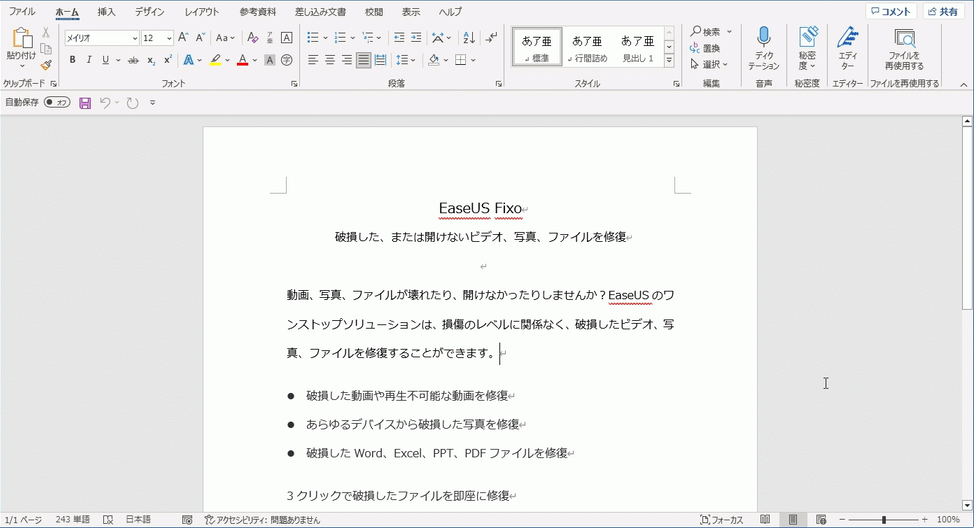
Task: Apply strikethrough formatting
Action: click(133, 60)
